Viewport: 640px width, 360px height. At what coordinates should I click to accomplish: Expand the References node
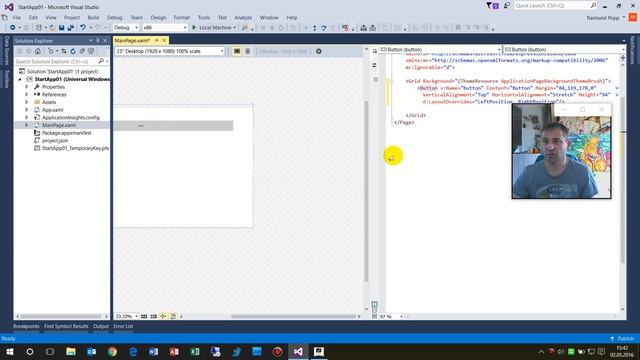[x=27, y=94]
